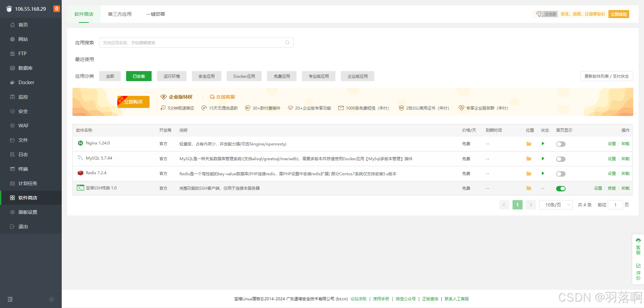Toggle homepage display for MySQL
Viewport: 644px width, 308px height.
(x=560, y=159)
